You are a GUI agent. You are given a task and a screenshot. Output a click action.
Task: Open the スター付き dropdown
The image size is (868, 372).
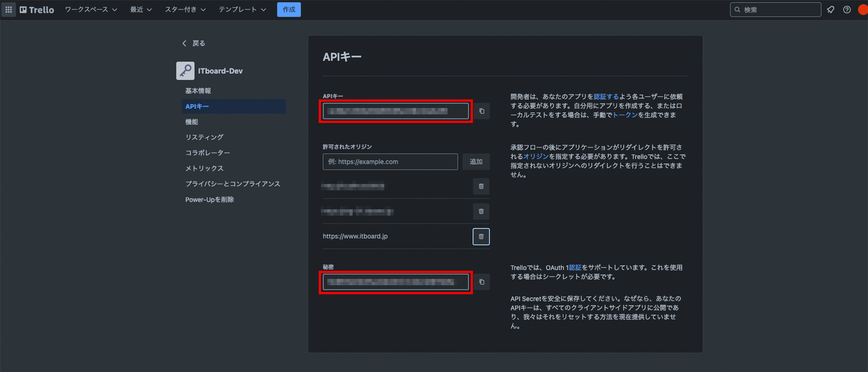click(185, 9)
